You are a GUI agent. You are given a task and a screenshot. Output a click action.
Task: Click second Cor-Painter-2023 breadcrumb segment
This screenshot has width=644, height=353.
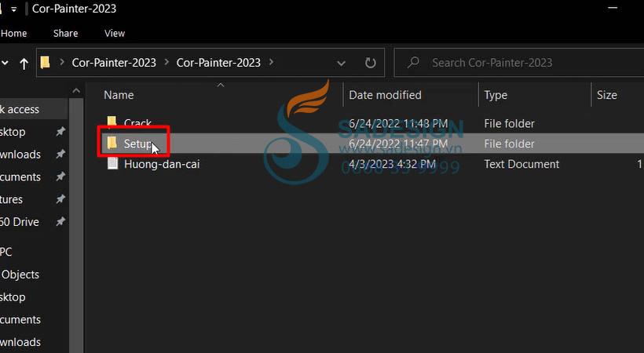coord(218,63)
